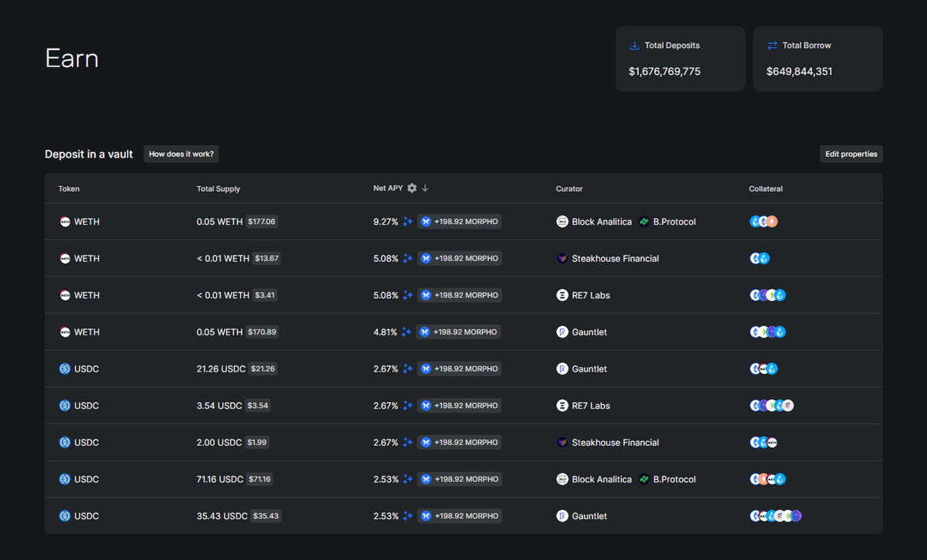Viewport: 927px width, 560px height.
Task: Click the orange collateral token icon in first row
Action: tap(772, 221)
